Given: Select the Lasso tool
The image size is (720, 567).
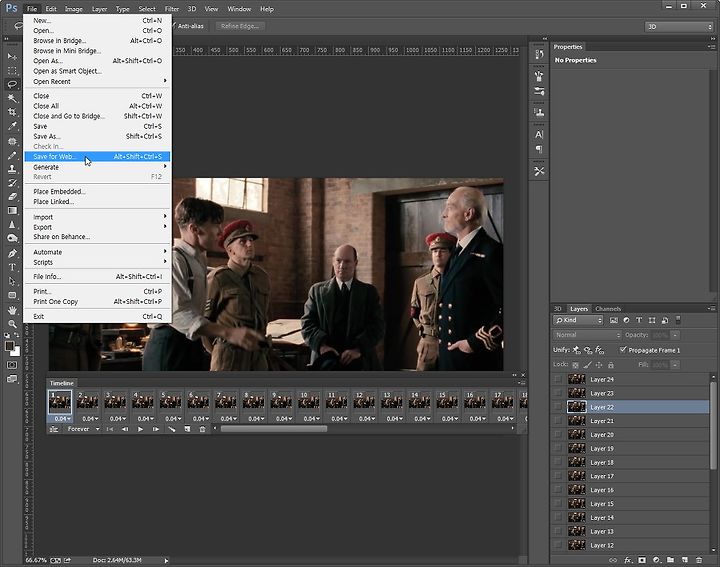Looking at the screenshot, I should point(12,84).
